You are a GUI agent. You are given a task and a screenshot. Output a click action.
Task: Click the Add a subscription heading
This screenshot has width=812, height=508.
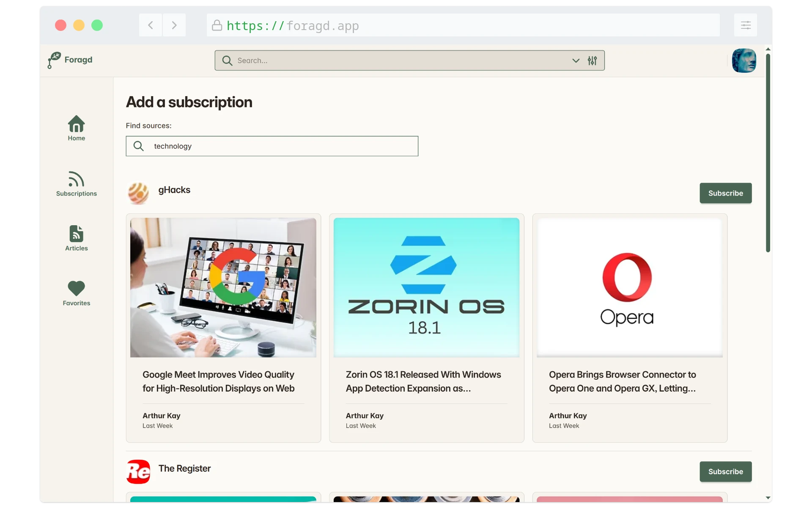189,102
